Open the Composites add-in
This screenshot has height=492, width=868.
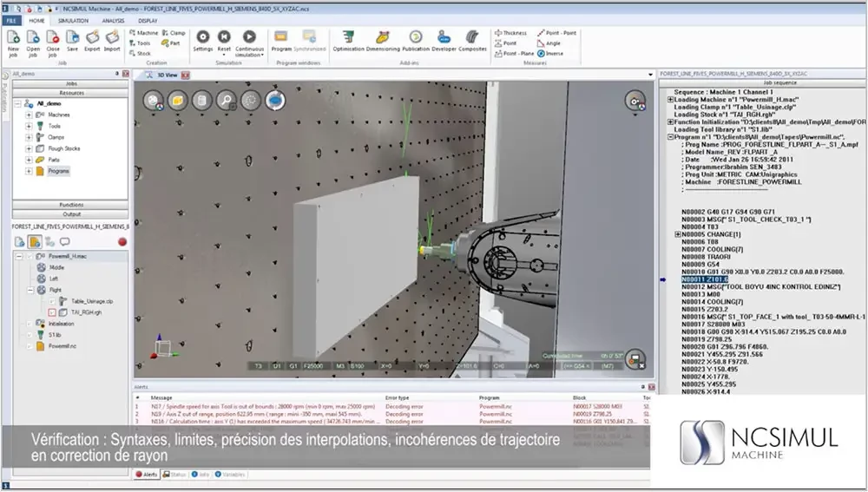[472, 41]
